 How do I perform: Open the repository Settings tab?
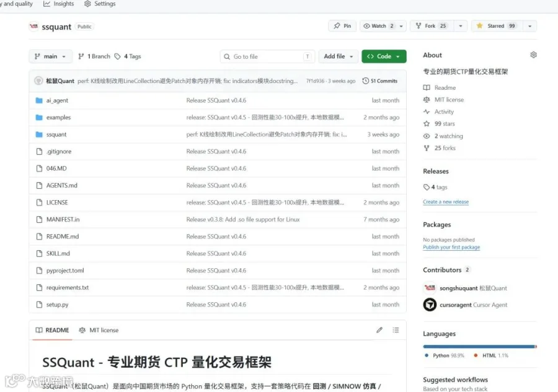tap(100, 4)
